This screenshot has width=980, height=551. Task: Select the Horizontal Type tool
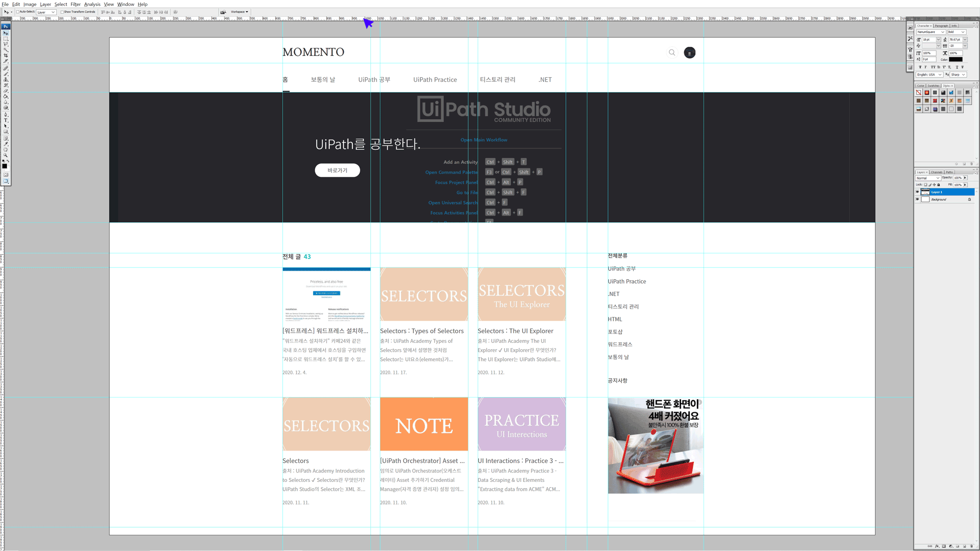pyautogui.click(x=6, y=120)
